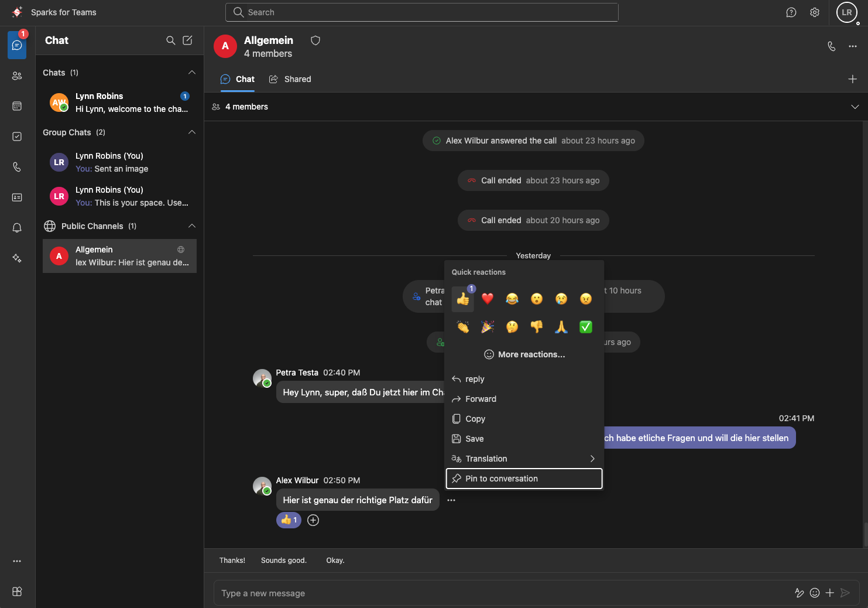
Task: Attach content with the plus icon in composer
Action: [829, 593]
